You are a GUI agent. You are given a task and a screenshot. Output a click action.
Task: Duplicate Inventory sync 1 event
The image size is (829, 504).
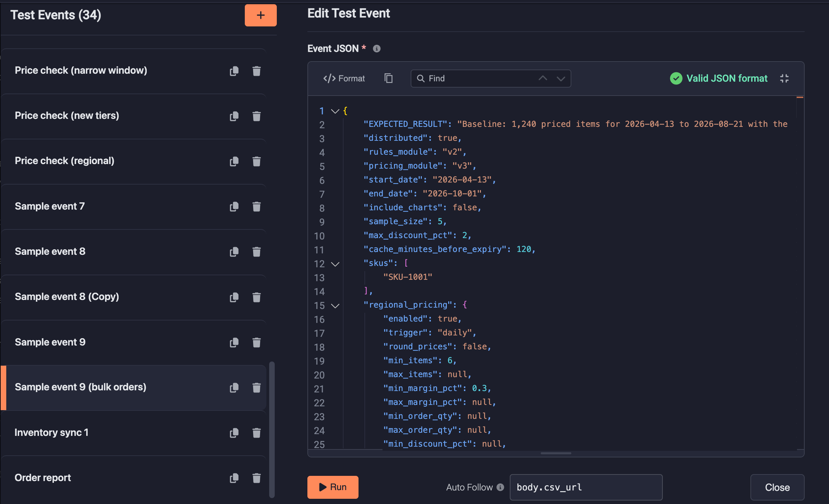pyautogui.click(x=234, y=433)
